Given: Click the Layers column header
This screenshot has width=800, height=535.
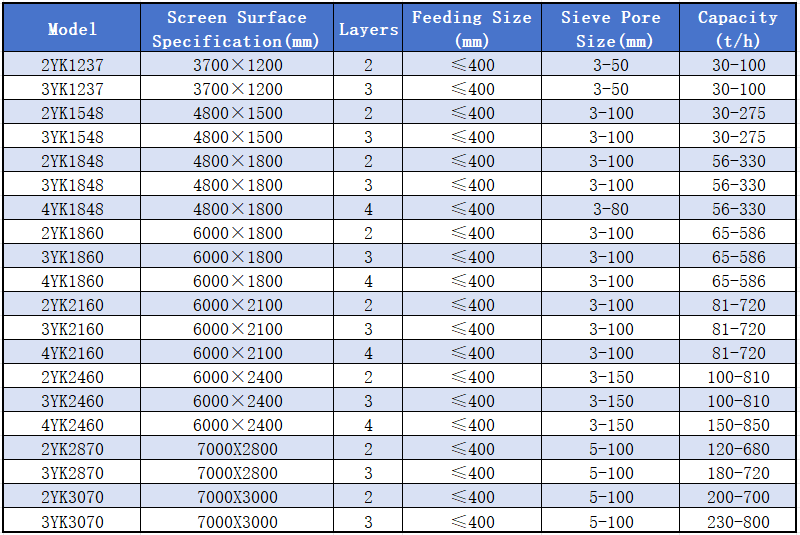Looking at the screenshot, I should coord(368,29).
